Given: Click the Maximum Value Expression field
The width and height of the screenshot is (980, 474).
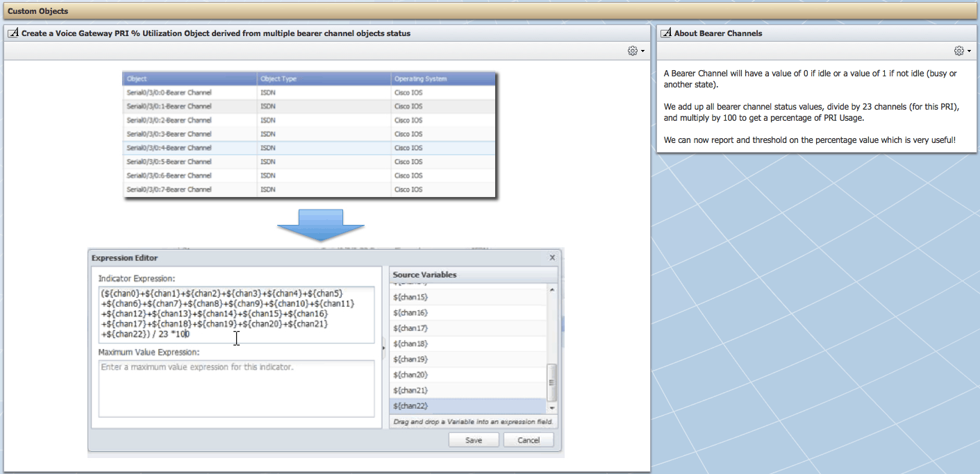Looking at the screenshot, I should pyautogui.click(x=236, y=389).
